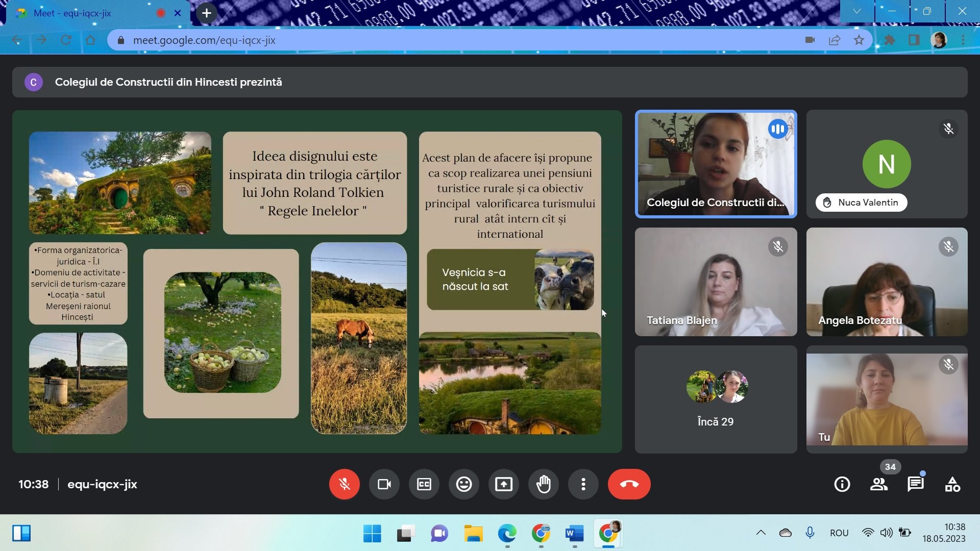Unmute the microphone in Meet controls
This screenshot has width=980, height=551.
(x=345, y=484)
